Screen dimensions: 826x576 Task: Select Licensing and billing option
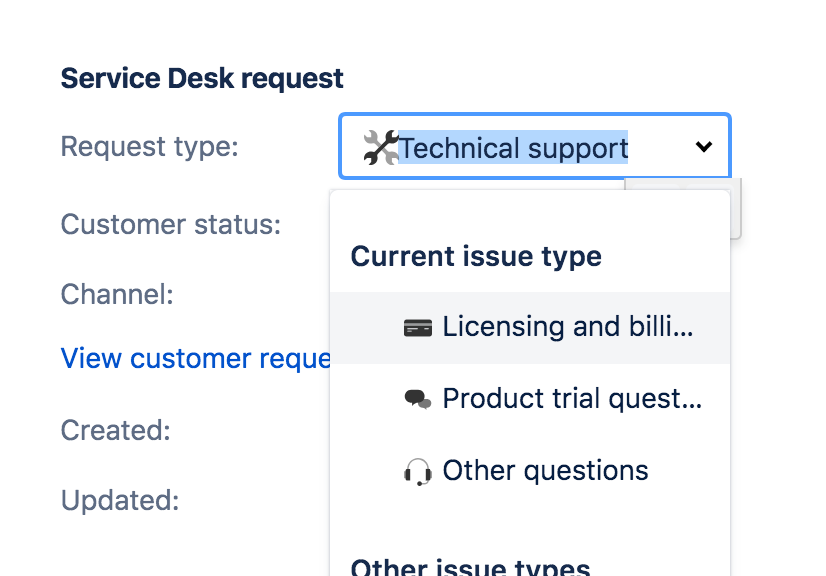pos(567,327)
